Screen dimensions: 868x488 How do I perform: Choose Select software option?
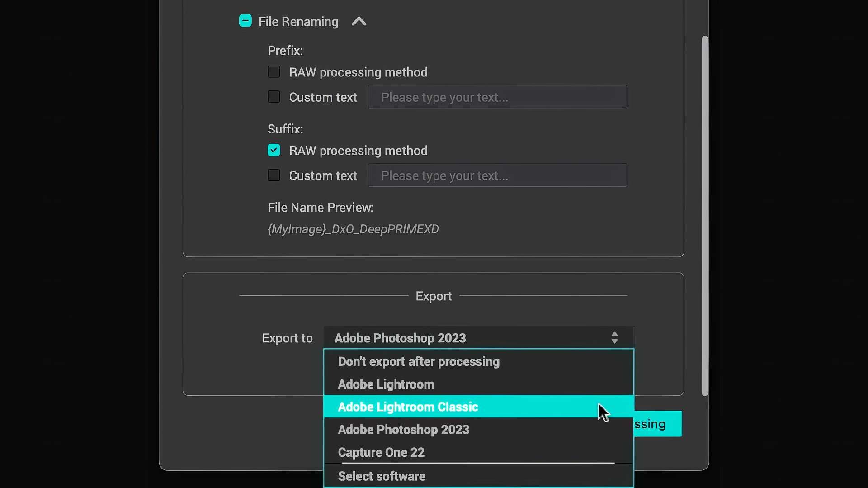(382, 476)
